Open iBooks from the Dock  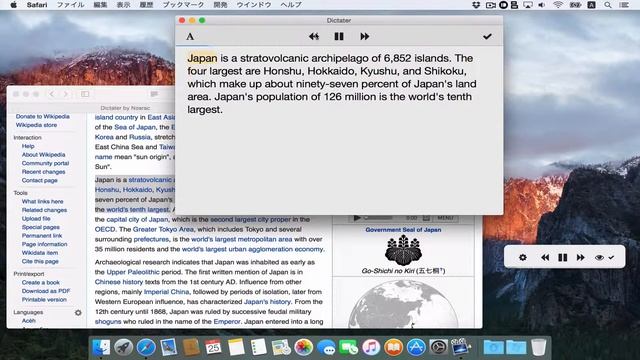[x=393, y=347]
